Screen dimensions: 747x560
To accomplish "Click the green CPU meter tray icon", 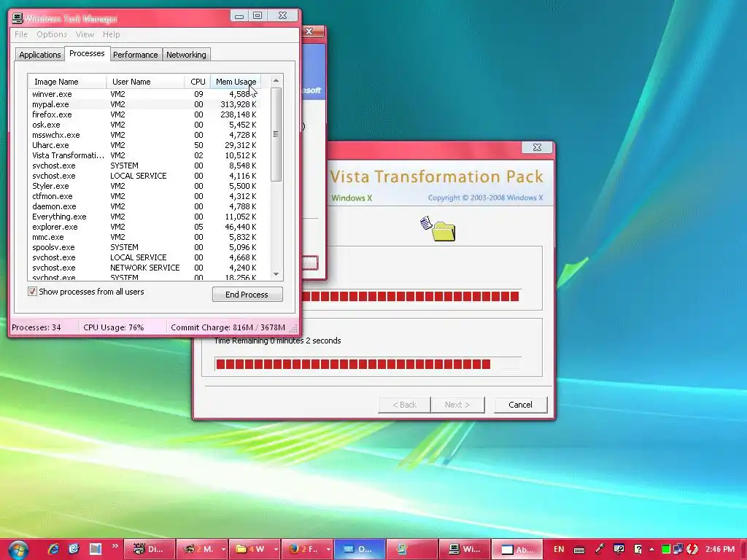I will [x=666, y=550].
